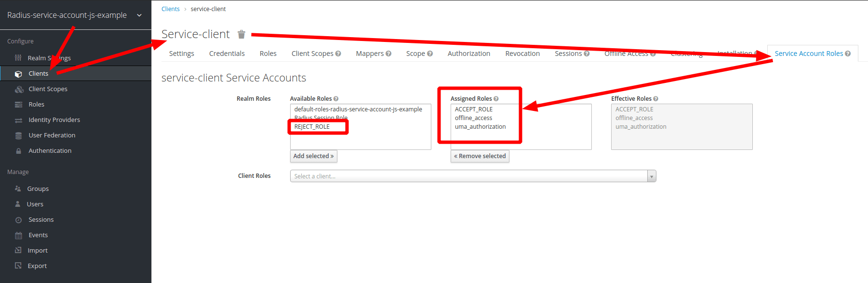This screenshot has width=868, height=283.
Task: Click help icon beside Service Account Roles
Action: point(848,54)
